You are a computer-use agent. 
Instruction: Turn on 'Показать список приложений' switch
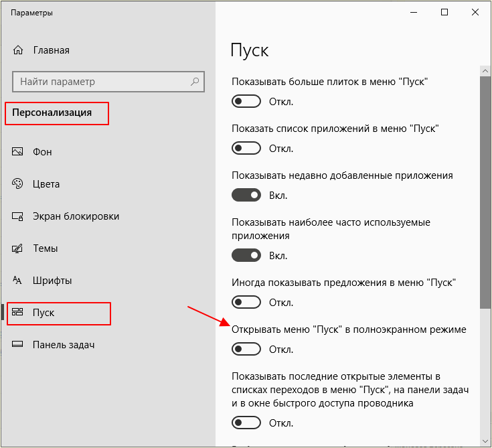pyautogui.click(x=246, y=148)
